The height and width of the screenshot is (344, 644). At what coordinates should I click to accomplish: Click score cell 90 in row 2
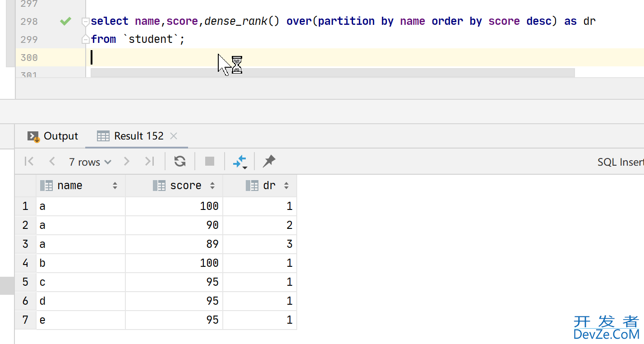pyautogui.click(x=174, y=225)
